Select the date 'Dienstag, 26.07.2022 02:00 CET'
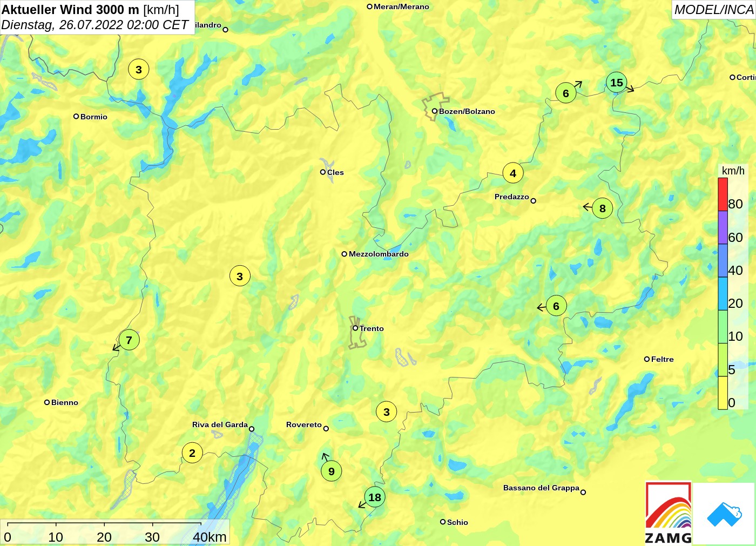 click(x=94, y=25)
